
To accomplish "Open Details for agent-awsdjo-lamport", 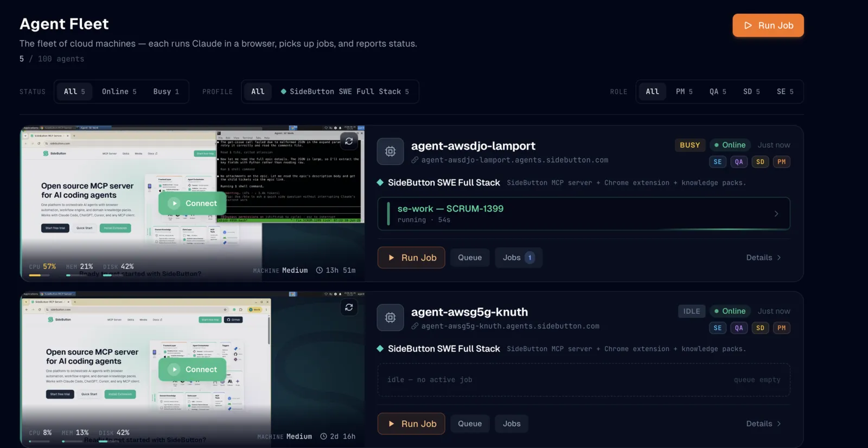I will 764,258.
